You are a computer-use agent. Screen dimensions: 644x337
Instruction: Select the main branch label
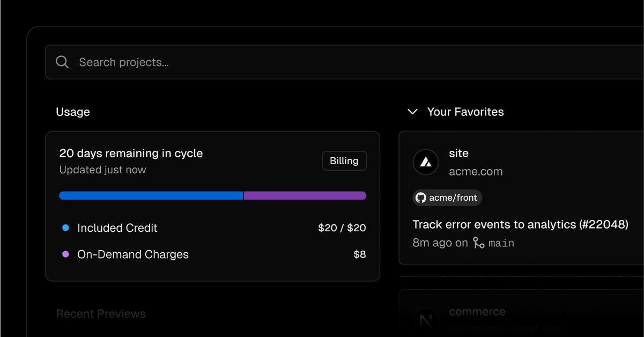pos(501,243)
